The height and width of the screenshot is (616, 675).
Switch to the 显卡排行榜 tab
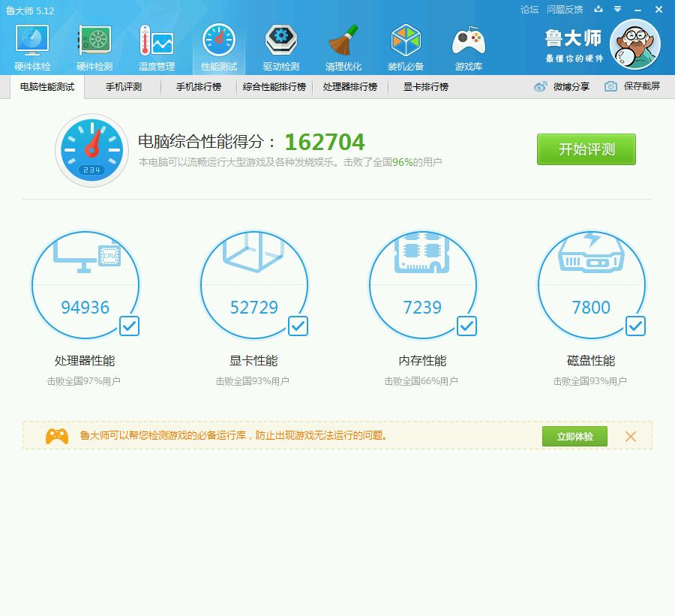pyautogui.click(x=426, y=87)
